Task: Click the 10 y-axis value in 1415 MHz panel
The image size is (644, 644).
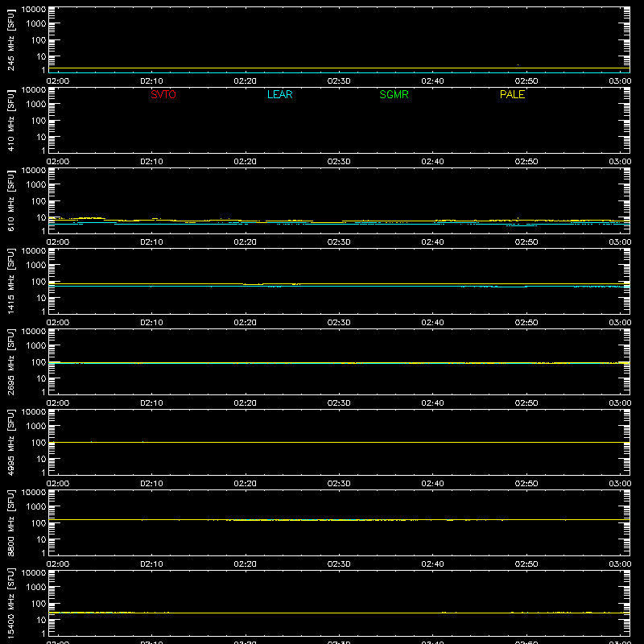Action: (41, 298)
